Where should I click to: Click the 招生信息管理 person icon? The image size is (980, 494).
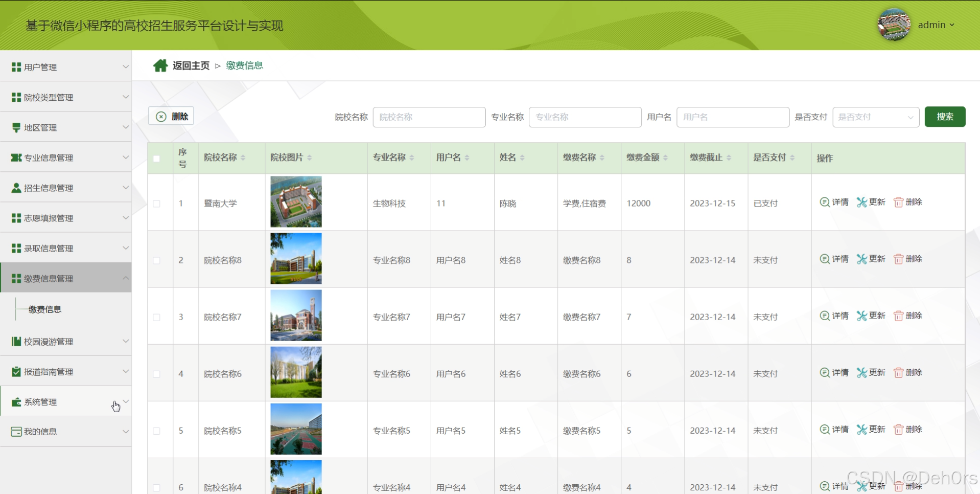[x=16, y=188]
